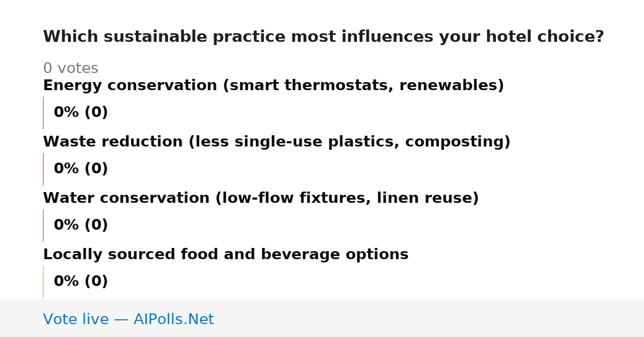Viewport: 644px width, 337px height.
Task: Select the Energy conservation option label
Action: point(274,86)
